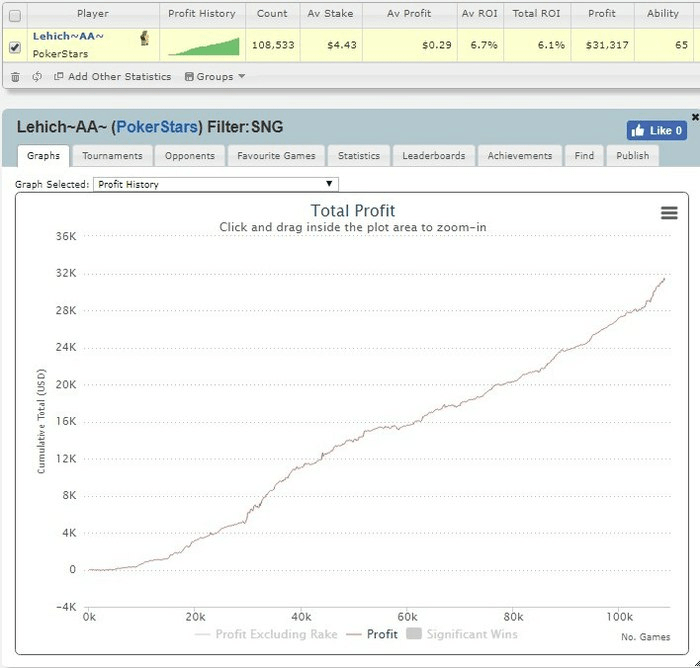Switch to the Tournaments tab
The image size is (700, 668).
point(112,156)
